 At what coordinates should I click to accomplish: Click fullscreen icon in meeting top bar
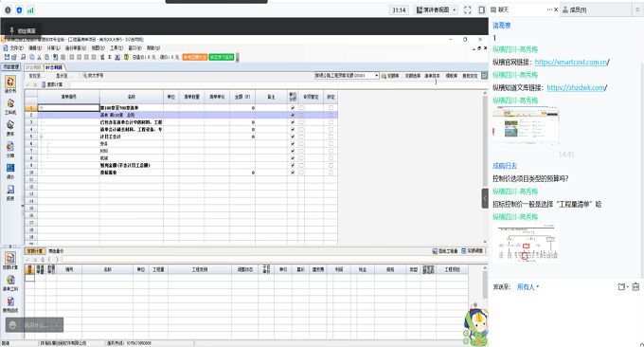tap(468, 9)
